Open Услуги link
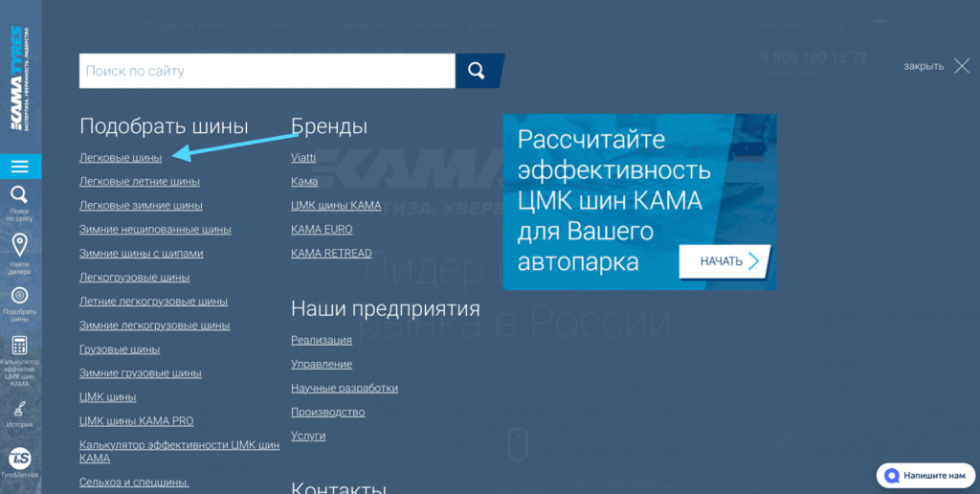Screen dimensions: 980x494 point(308,436)
